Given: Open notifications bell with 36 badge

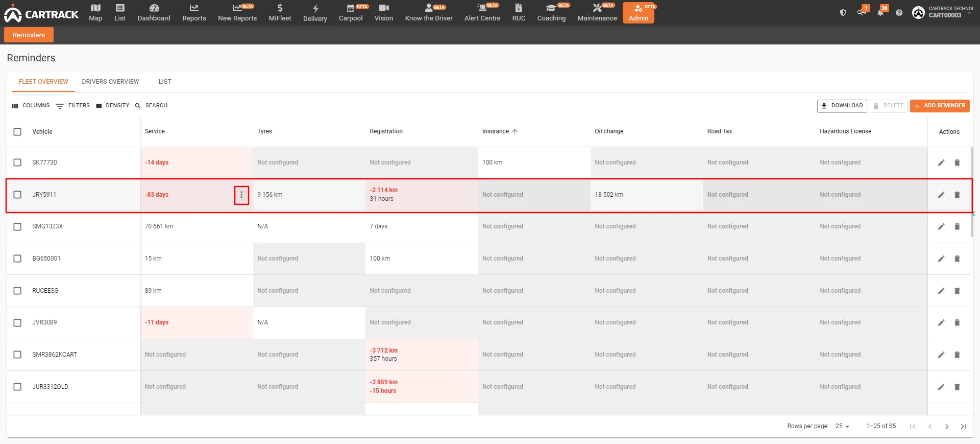Looking at the screenshot, I should coord(880,13).
